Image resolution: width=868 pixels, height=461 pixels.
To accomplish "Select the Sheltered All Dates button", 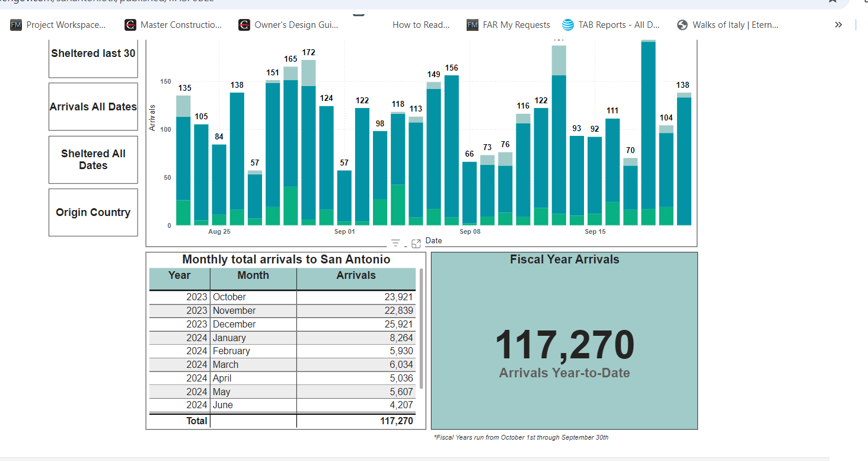I will pos(93,160).
